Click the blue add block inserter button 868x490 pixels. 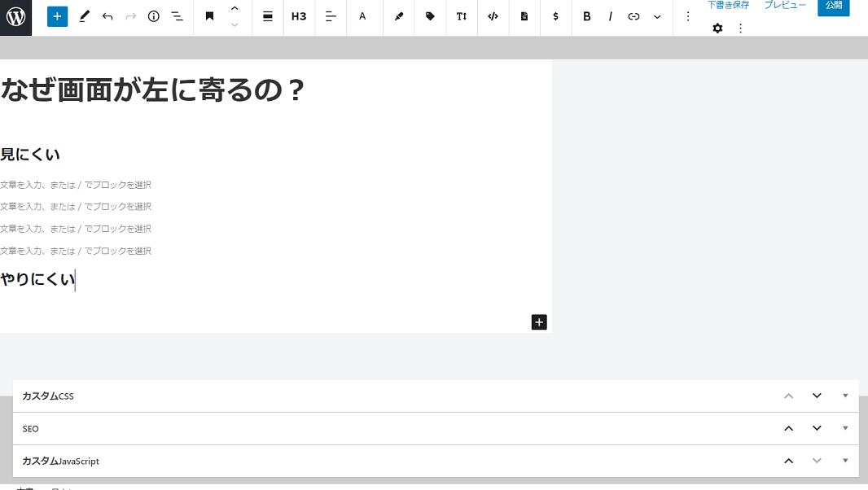(x=57, y=16)
